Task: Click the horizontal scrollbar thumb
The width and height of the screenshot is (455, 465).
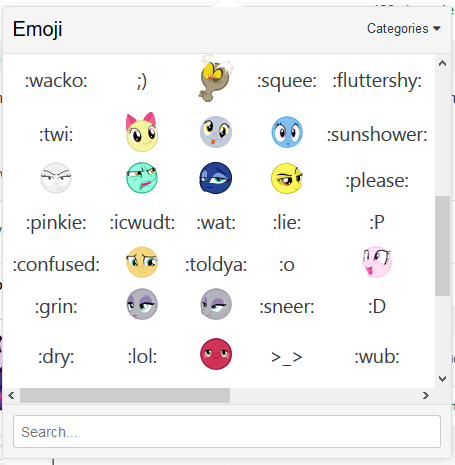Action: coord(125,395)
